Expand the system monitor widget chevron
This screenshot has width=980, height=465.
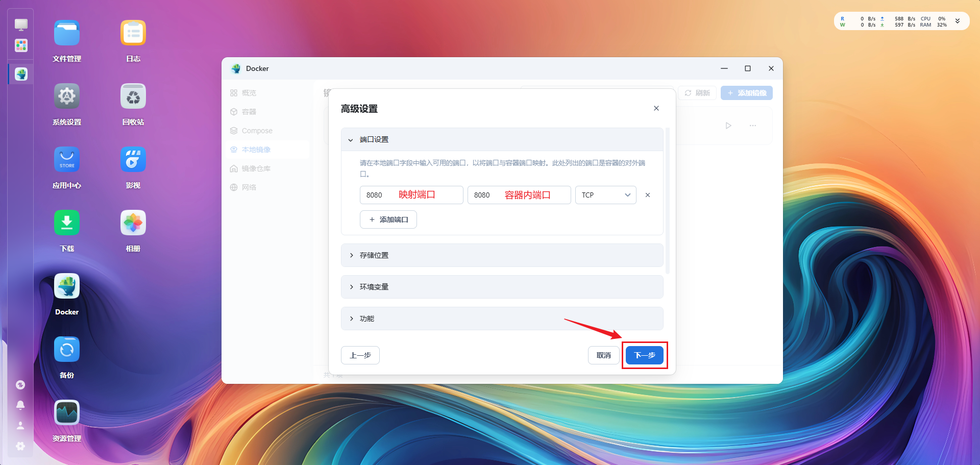[958, 21]
